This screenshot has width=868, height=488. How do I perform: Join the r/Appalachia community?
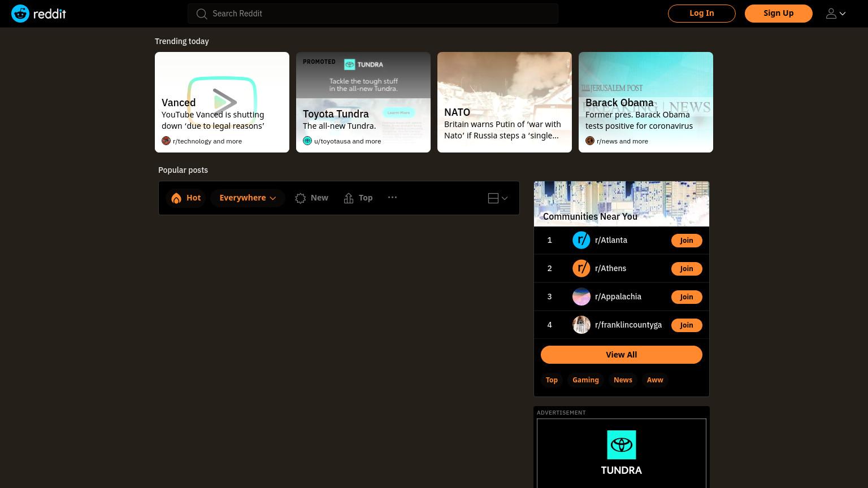[x=687, y=297]
